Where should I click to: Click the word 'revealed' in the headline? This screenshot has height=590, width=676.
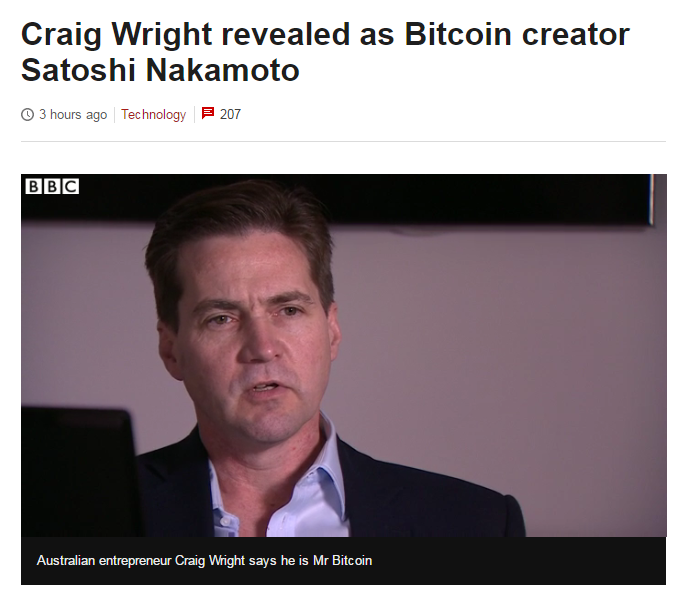(285, 34)
